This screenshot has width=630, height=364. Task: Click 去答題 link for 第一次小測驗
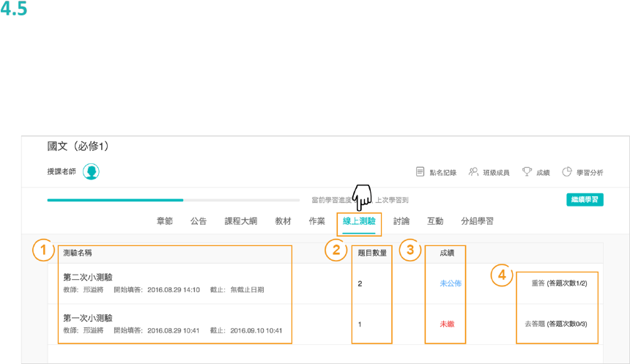535,324
